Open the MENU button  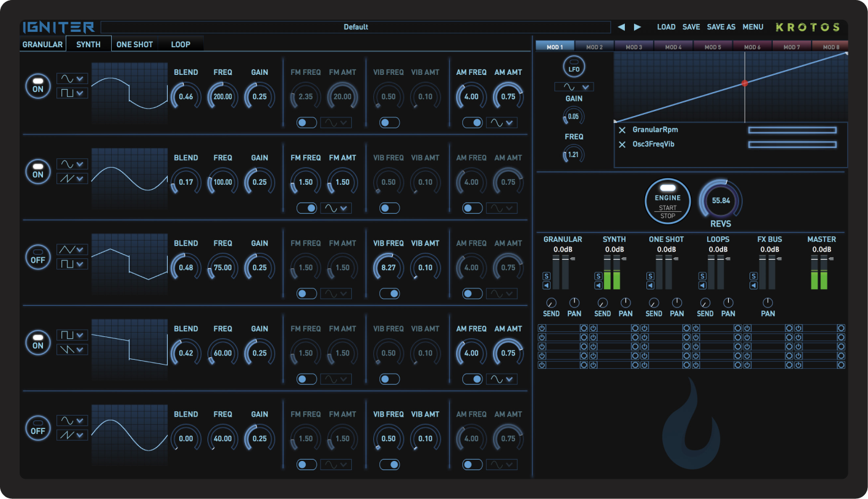coord(753,27)
